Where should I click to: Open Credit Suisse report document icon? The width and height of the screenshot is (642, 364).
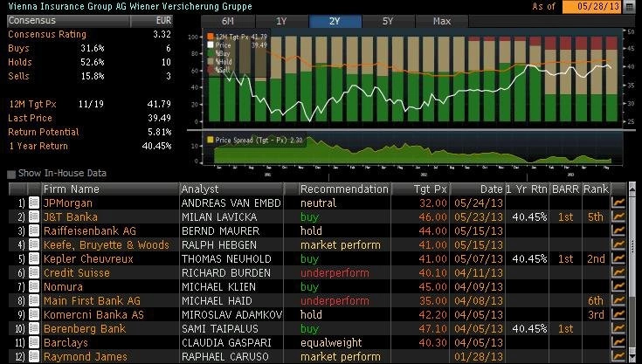click(x=34, y=273)
